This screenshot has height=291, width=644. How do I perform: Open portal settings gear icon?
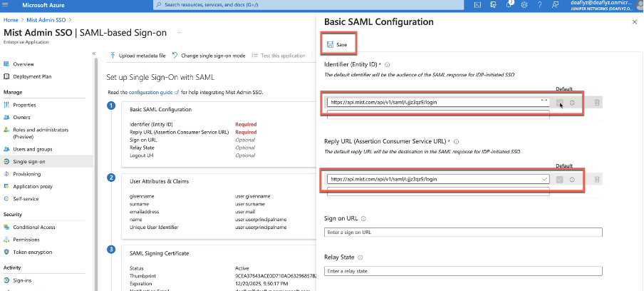[x=524, y=5]
